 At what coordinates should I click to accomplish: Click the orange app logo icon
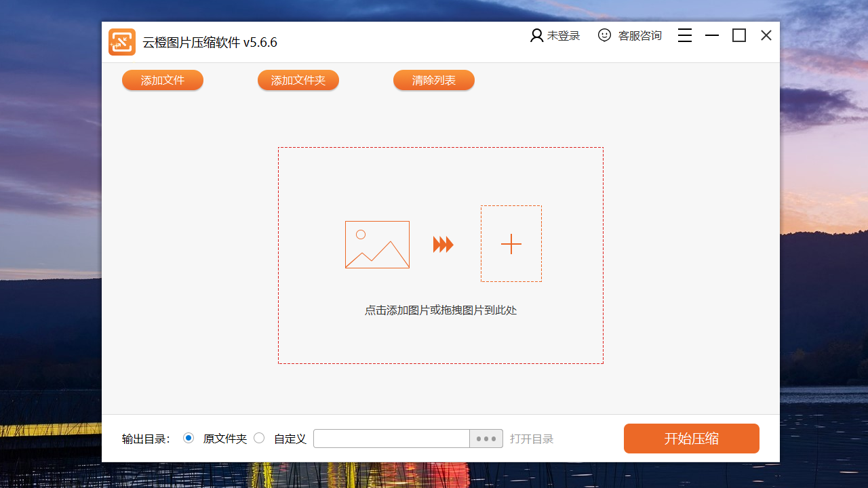coord(122,41)
